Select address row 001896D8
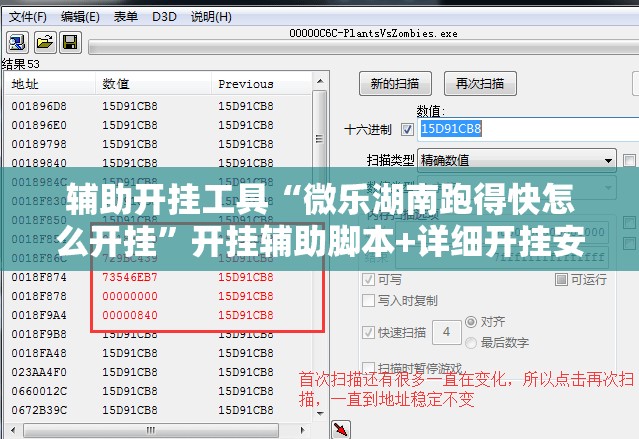The width and height of the screenshot is (639, 439). point(158,106)
